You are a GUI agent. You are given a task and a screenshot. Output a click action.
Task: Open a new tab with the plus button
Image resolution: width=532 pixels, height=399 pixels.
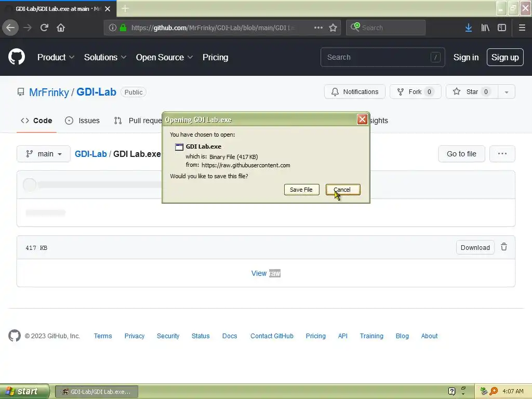(125, 8)
